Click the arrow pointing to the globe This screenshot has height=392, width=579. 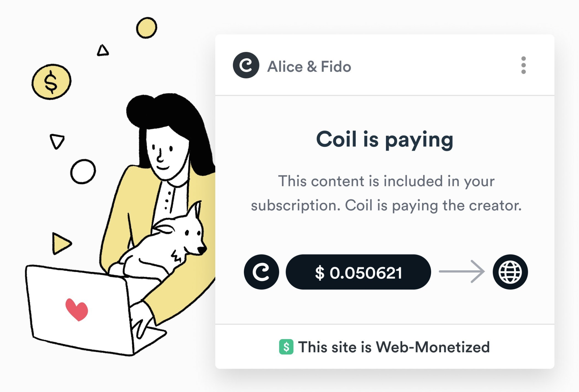(x=462, y=271)
